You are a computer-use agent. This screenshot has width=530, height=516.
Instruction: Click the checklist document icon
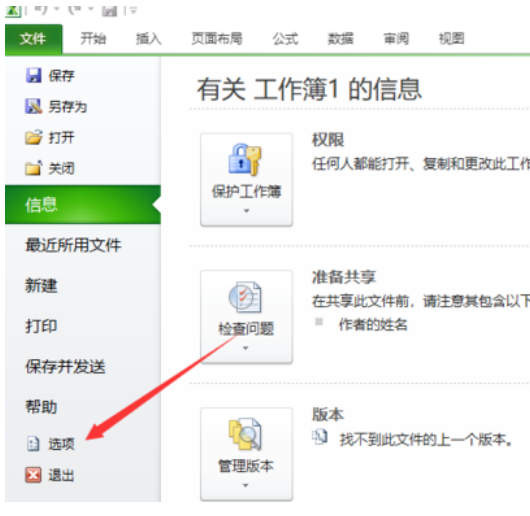[x=245, y=297]
